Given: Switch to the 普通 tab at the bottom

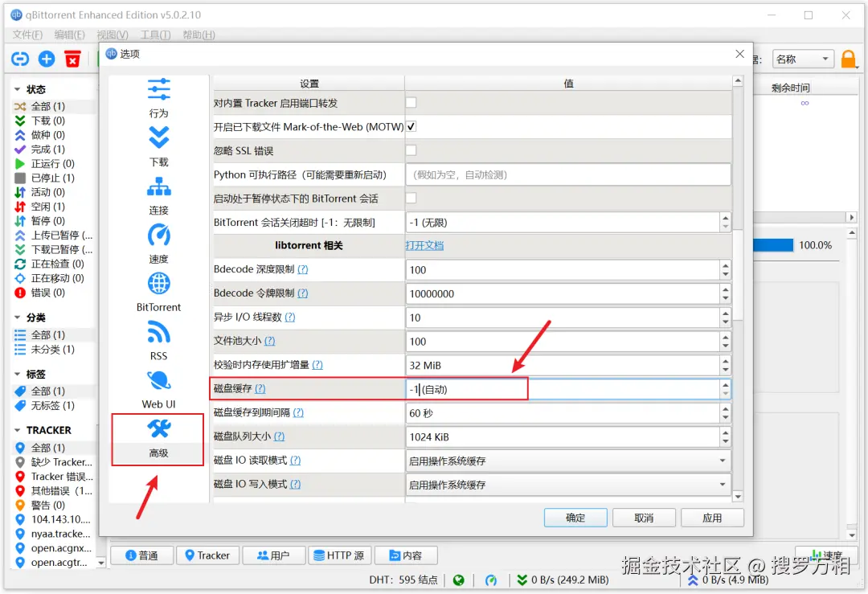Looking at the screenshot, I should 141,555.
